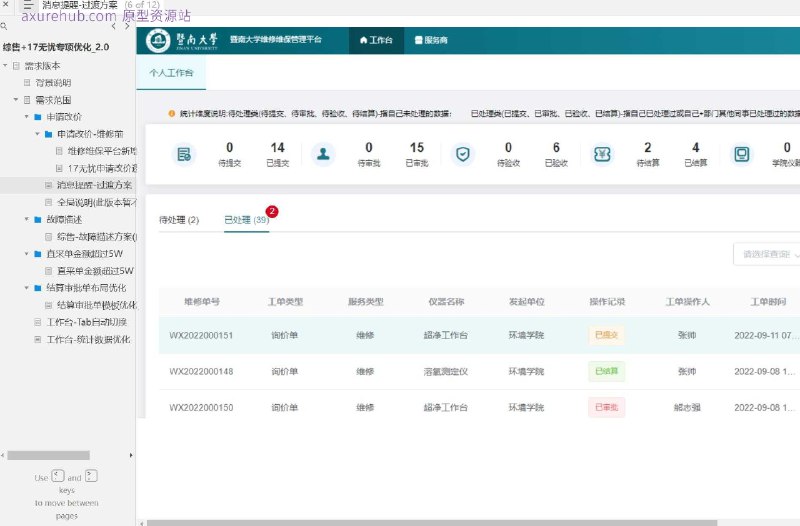
Task: Click the 已验收 count of 6
Action: click(556, 147)
